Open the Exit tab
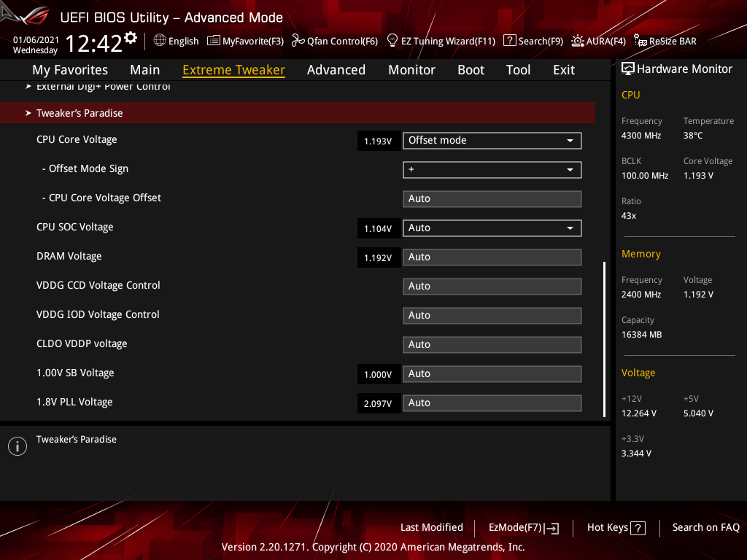Viewport: 747px width, 560px height. coord(564,70)
